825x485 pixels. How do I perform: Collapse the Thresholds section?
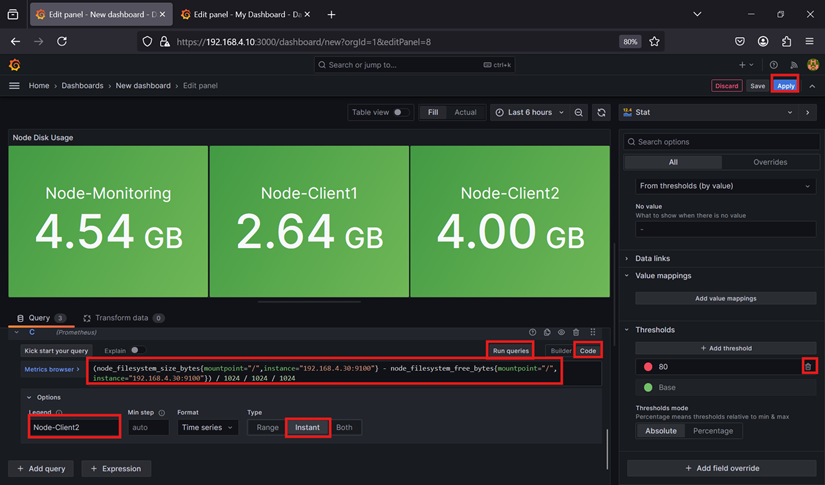click(655, 330)
